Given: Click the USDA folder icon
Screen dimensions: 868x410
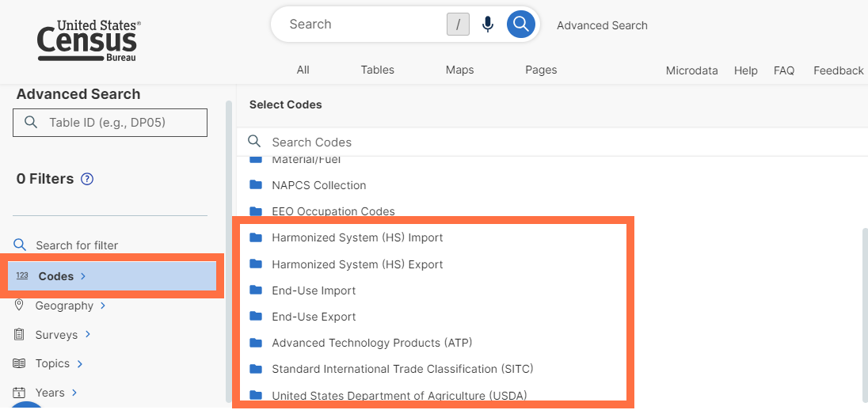Looking at the screenshot, I should click(x=255, y=394).
